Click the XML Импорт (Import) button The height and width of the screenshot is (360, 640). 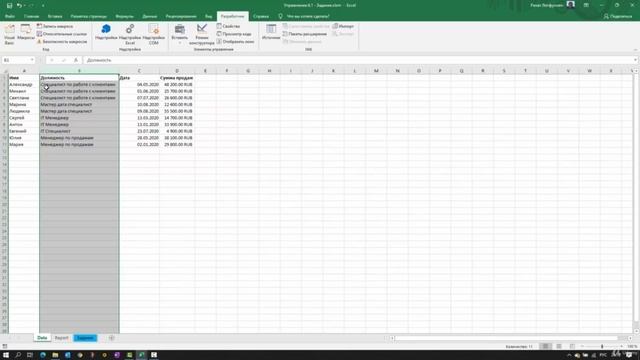pyautogui.click(x=343, y=26)
